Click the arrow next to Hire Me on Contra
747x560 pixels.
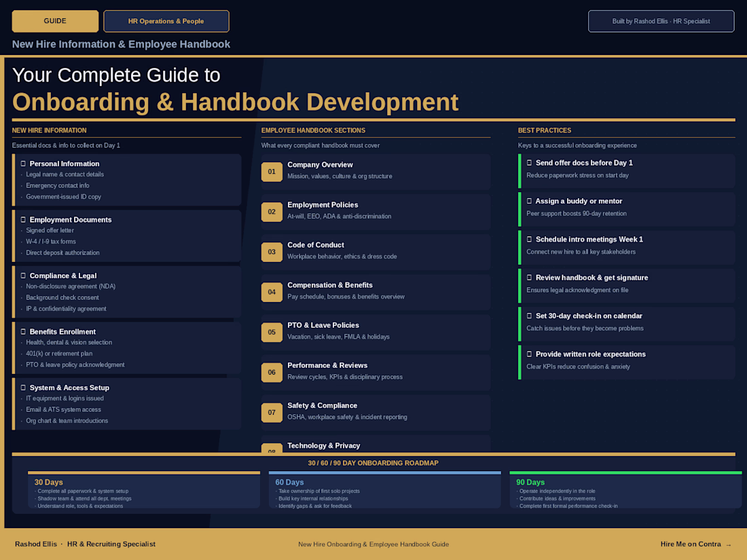729,544
